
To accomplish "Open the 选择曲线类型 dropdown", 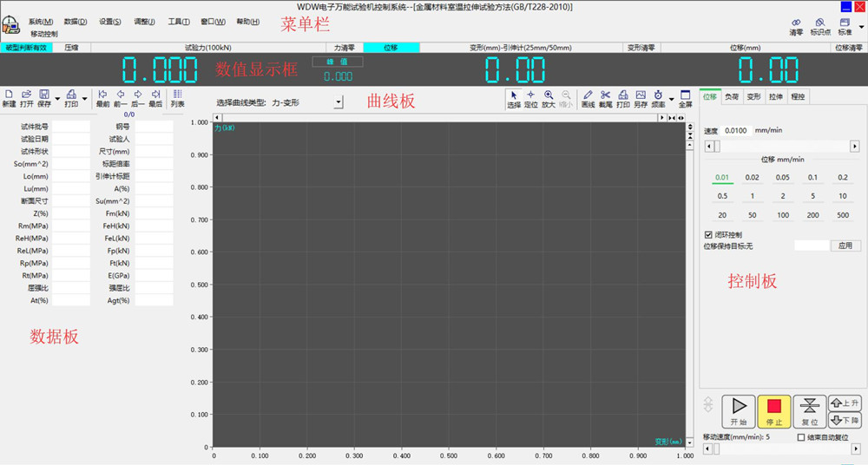I will click(x=339, y=102).
